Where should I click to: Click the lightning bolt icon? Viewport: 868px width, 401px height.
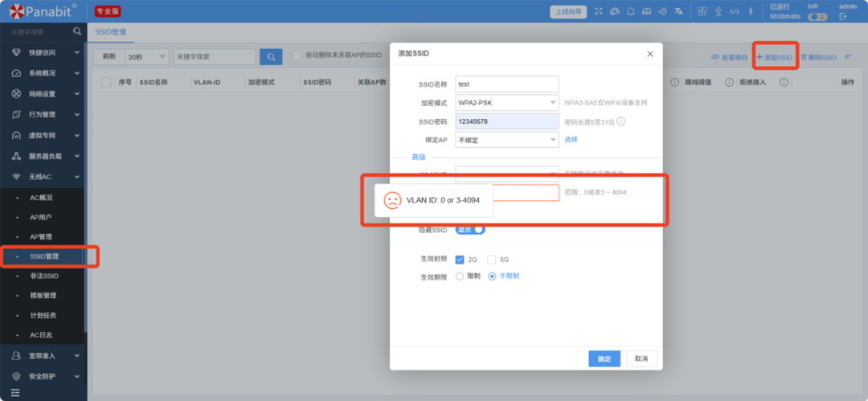click(750, 11)
